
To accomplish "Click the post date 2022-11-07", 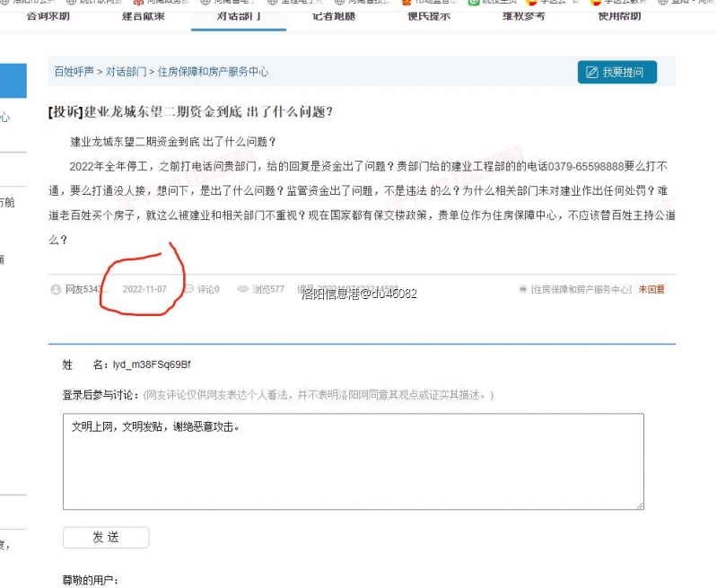I will pyautogui.click(x=144, y=289).
